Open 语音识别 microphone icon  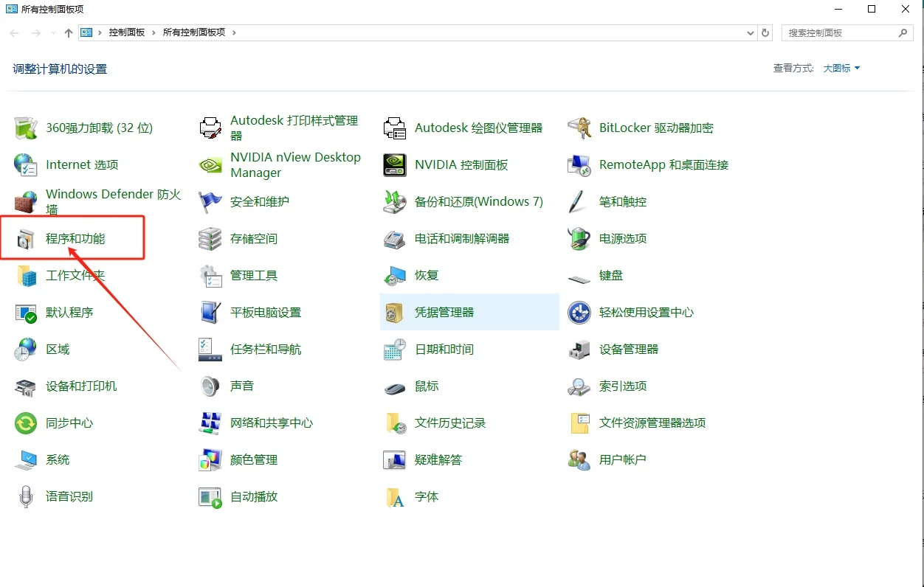click(x=26, y=496)
